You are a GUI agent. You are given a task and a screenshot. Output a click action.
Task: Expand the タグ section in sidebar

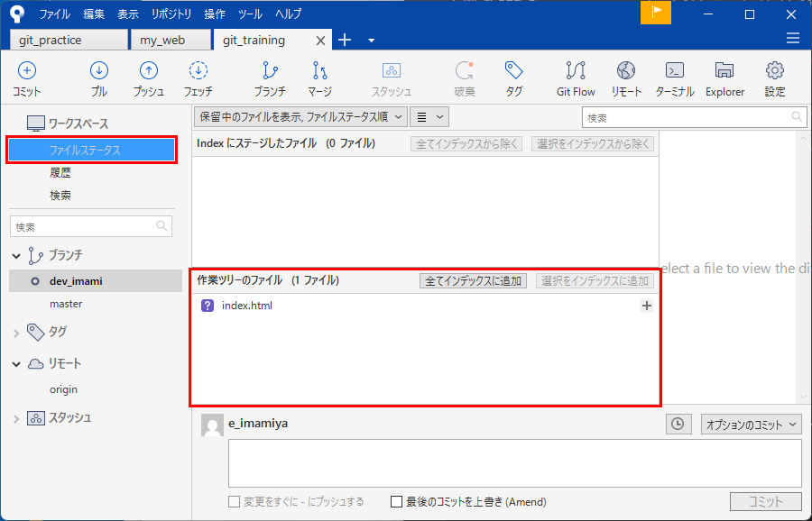16,333
